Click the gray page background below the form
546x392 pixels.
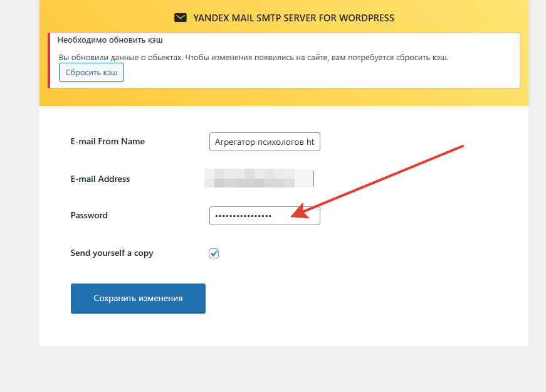coord(282,370)
